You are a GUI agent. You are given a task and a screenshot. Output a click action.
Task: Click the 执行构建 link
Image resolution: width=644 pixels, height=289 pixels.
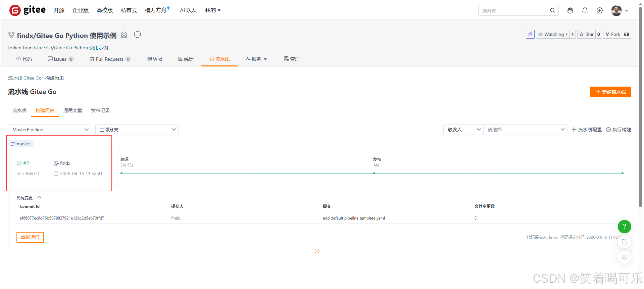pyautogui.click(x=618, y=130)
